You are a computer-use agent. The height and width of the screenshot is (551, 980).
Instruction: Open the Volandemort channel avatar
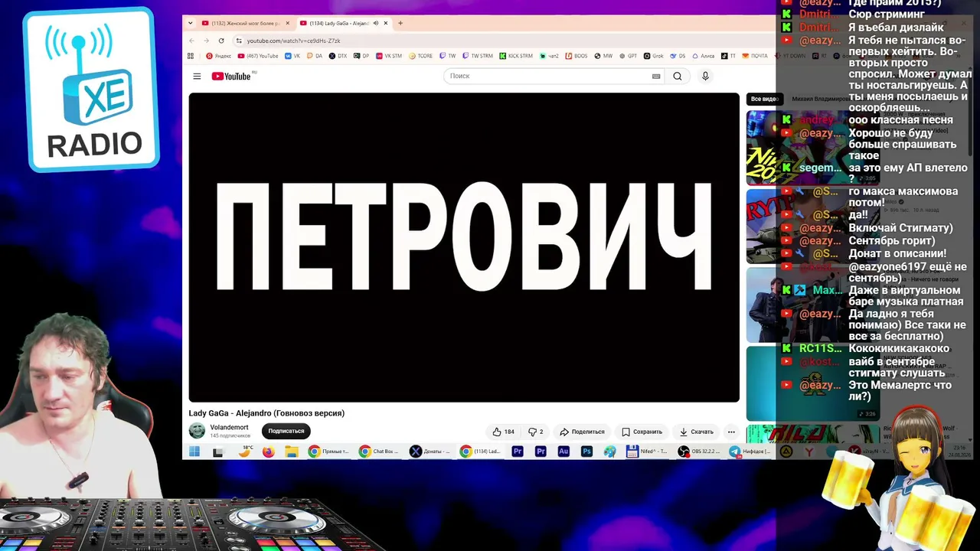point(197,431)
